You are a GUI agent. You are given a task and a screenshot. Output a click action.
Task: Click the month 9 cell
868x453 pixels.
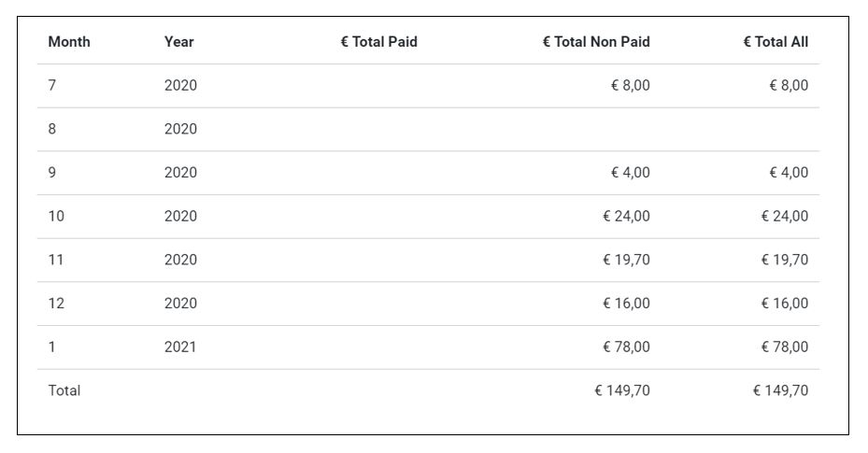tap(52, 173)
